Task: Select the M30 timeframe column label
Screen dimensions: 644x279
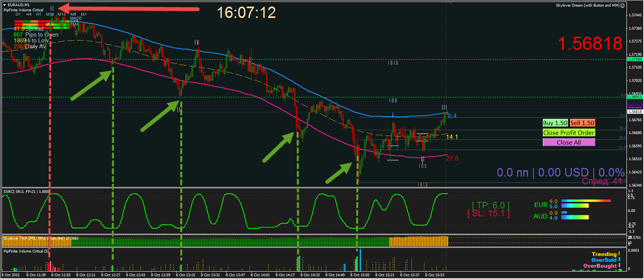Action: (50, 14)
